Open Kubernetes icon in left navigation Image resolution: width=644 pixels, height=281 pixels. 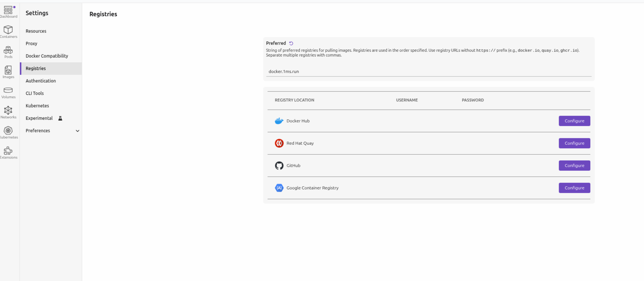click(8, 132)
